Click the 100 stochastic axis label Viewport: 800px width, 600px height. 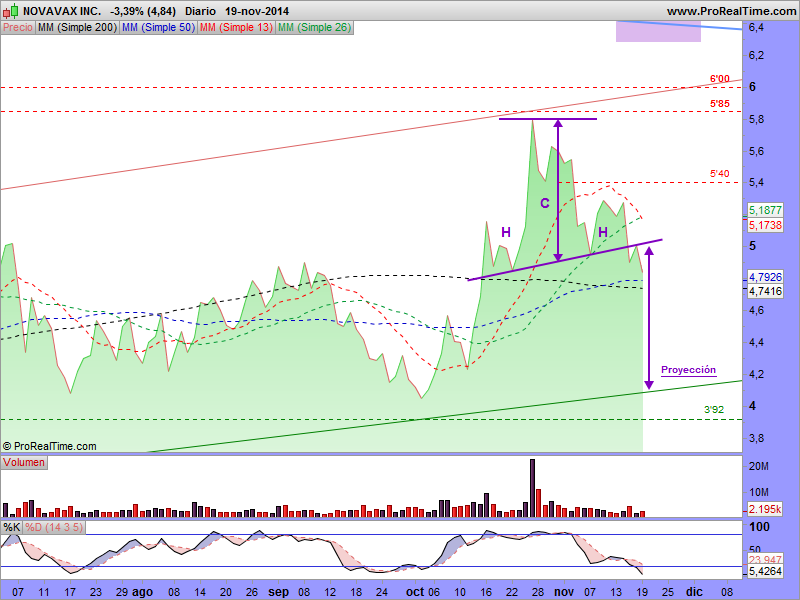[760, 527]
